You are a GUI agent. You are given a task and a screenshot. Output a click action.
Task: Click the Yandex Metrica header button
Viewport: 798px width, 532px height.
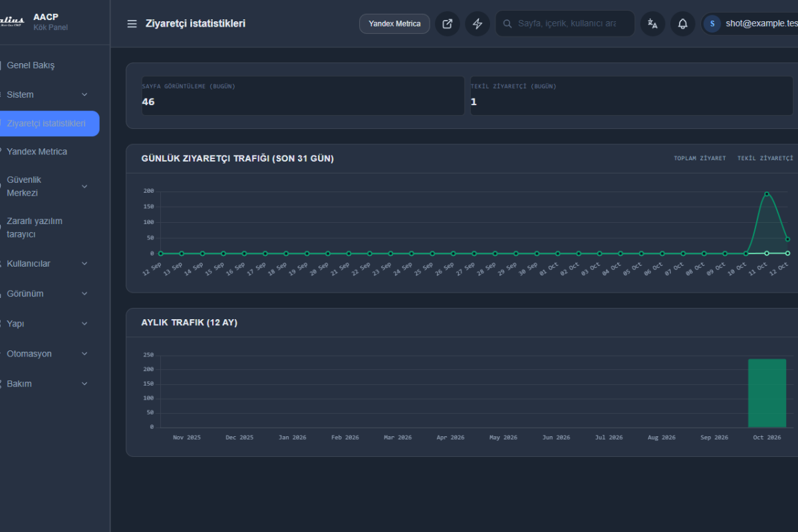tap(394, 24)
